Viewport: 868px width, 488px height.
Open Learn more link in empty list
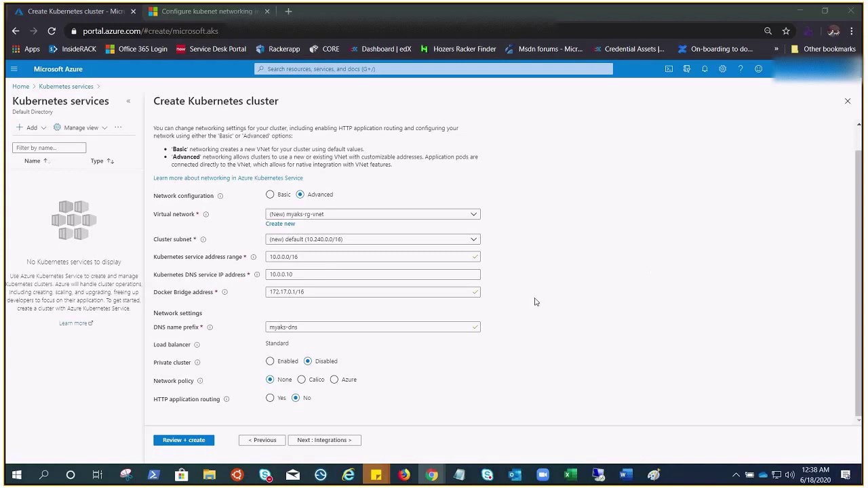pos(76,323)
